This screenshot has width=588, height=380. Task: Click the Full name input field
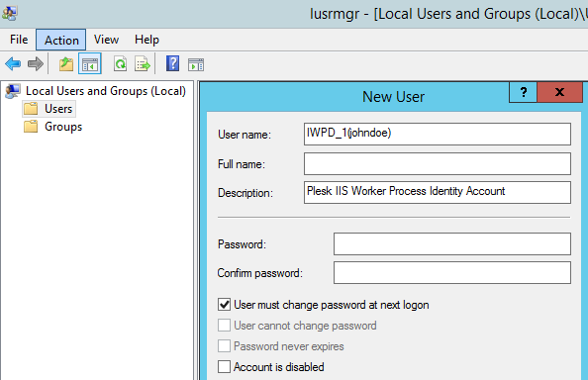[x=438, y=163]
